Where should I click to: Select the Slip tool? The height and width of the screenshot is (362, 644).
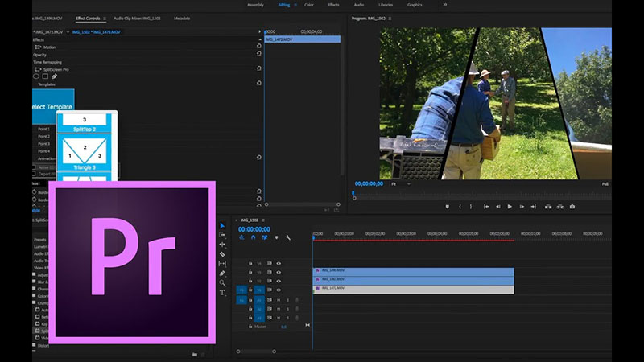[222, 264]
